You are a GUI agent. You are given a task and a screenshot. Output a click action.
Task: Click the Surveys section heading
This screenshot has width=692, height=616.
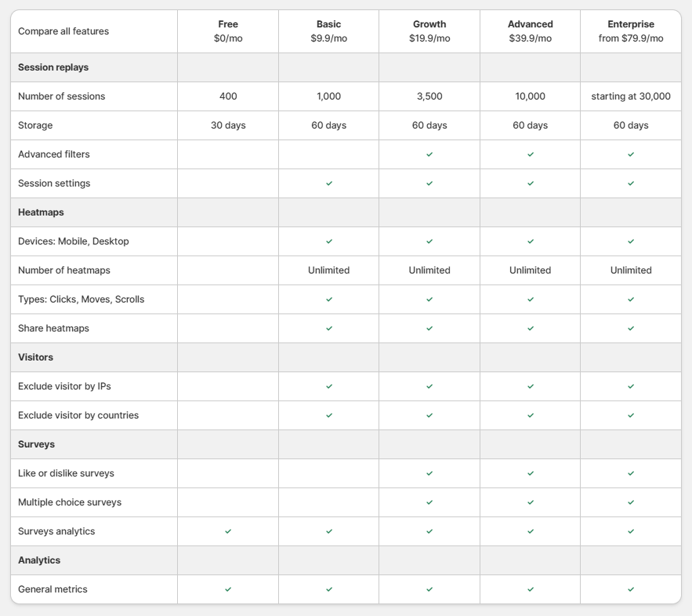click(36, 444)
